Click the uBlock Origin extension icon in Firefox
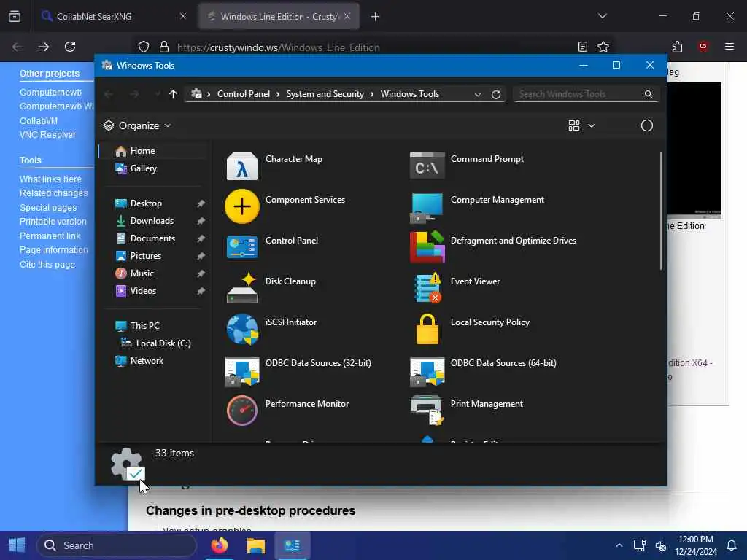747x560 pixels. click(703, 47)
